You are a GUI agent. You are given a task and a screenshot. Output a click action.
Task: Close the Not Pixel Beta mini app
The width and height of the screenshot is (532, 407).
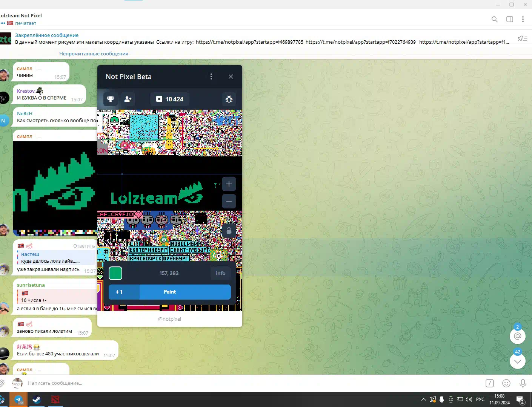[x=231, y=77]
